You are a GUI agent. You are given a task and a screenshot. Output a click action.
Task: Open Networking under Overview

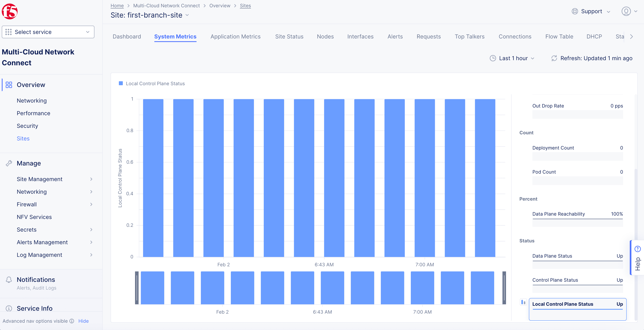coord(32,101)
